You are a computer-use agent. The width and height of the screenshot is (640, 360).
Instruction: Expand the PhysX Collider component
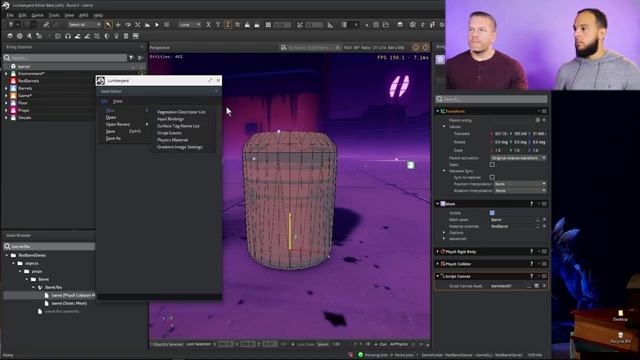tap(438, 264)
